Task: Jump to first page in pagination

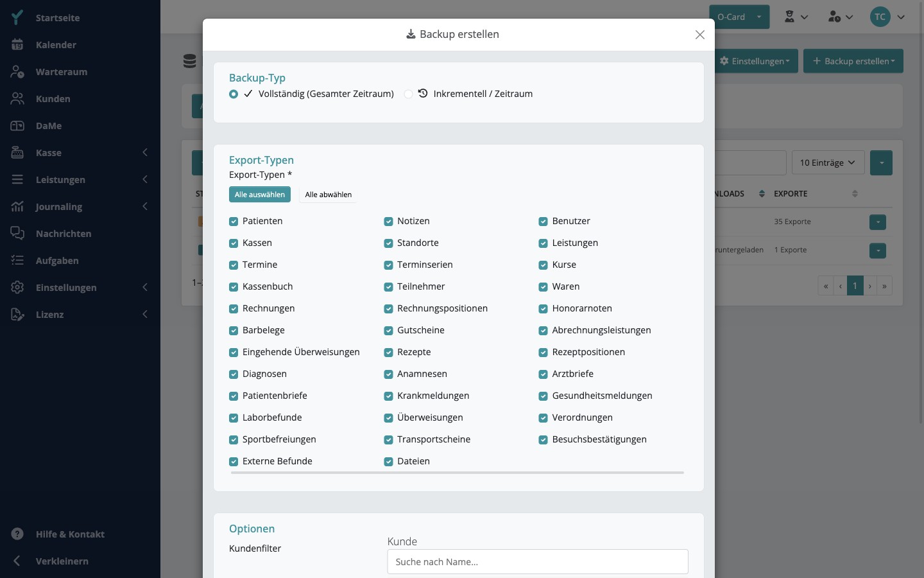Action: click(x=826, y=286)
